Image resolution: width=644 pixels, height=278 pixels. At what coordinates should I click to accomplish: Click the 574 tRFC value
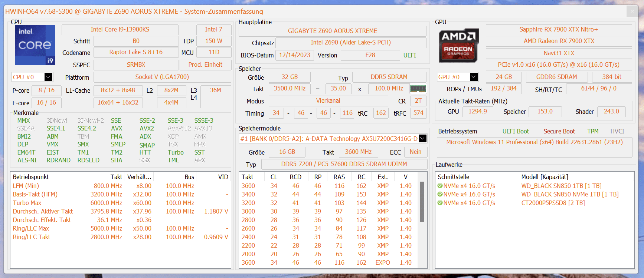coord(418,113)
